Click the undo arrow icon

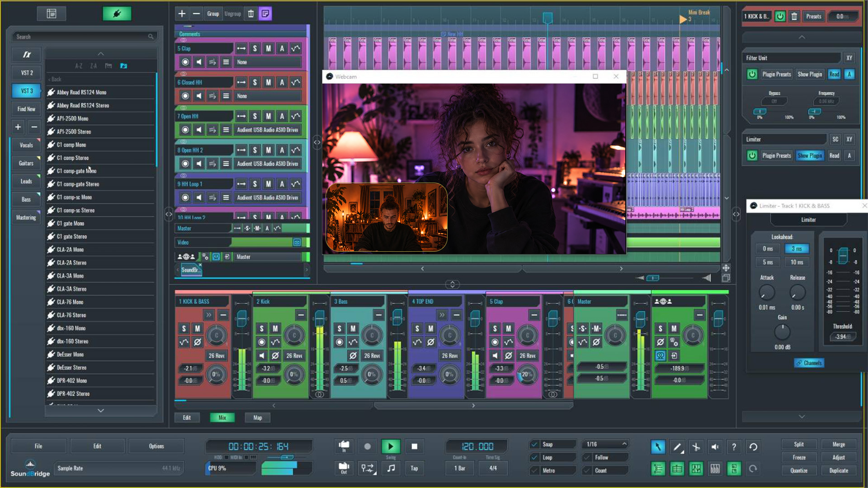753,447
